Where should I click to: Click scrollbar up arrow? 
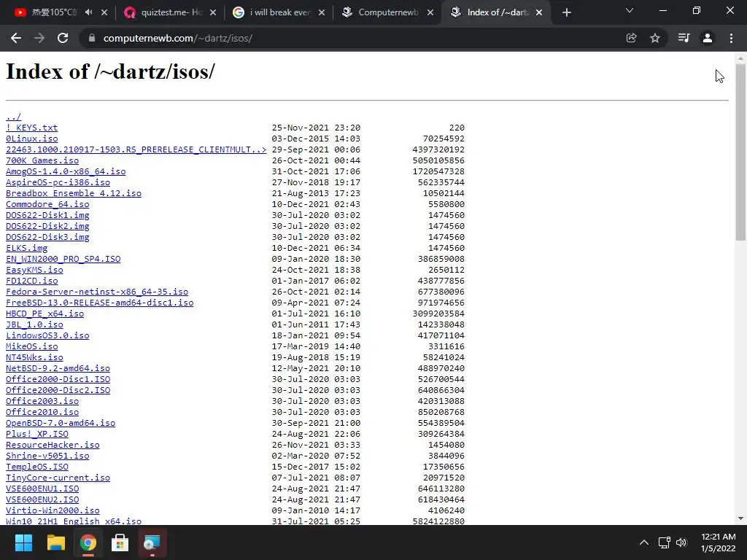(740, 58)
